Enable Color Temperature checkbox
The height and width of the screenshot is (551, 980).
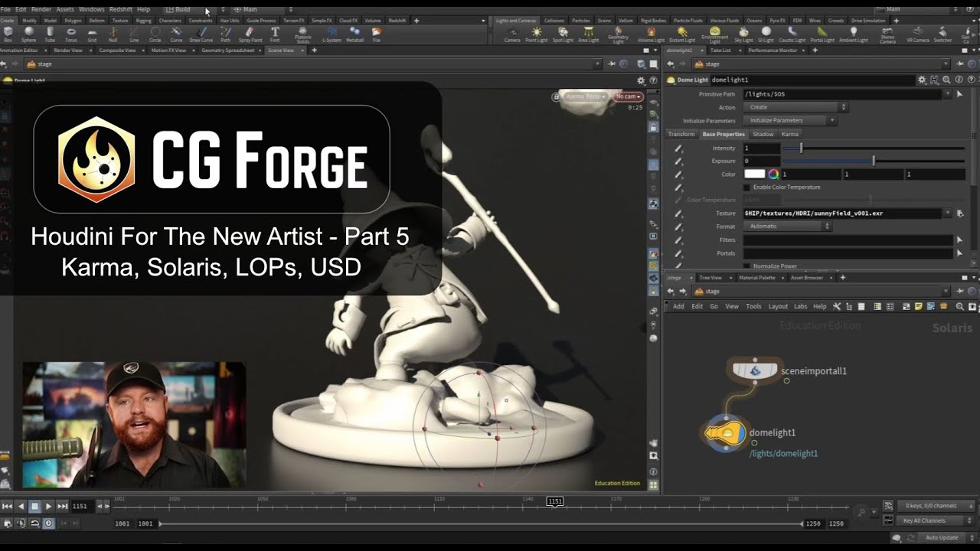(x=747, y=187)
